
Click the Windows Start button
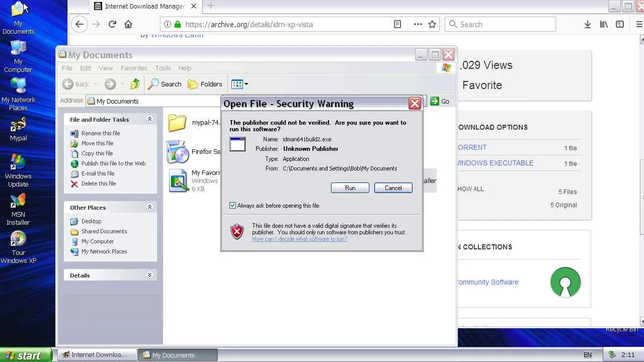coord(26,355)
